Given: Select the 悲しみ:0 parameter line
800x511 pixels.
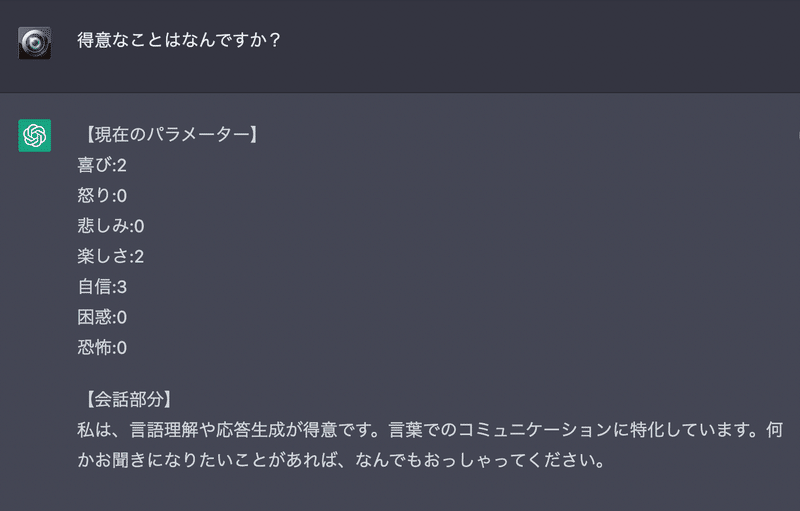Looking at the screenshot, I should pos(111,226).
